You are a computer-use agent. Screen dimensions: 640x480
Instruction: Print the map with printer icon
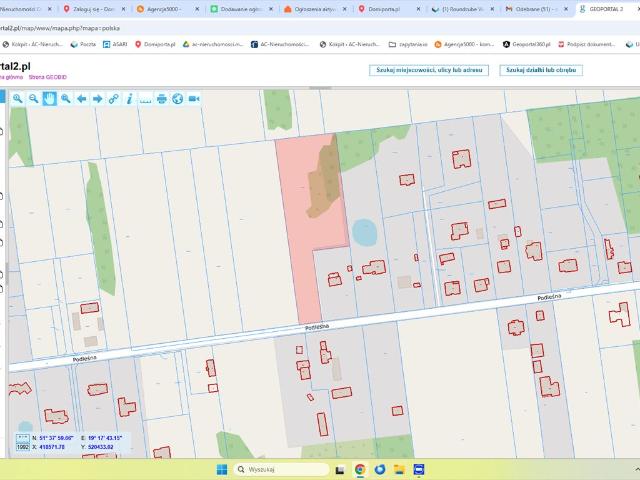click(161, 98)
